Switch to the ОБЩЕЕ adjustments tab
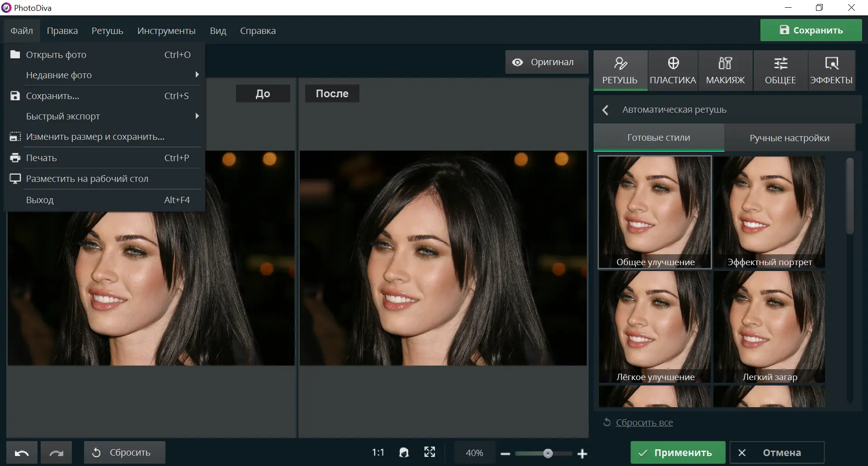This screenshot has height=466, width=868. click(x=780, y=71)
